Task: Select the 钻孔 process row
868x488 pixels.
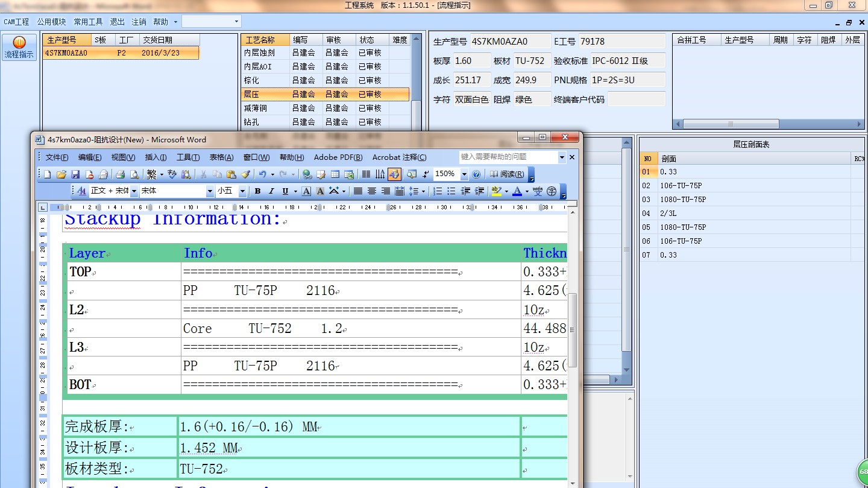Action: (325, 122)
